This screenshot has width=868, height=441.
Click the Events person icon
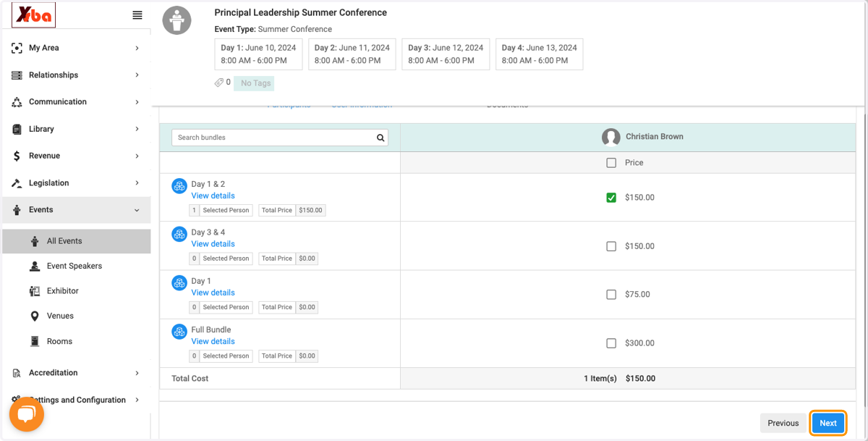tap(17, 210)
